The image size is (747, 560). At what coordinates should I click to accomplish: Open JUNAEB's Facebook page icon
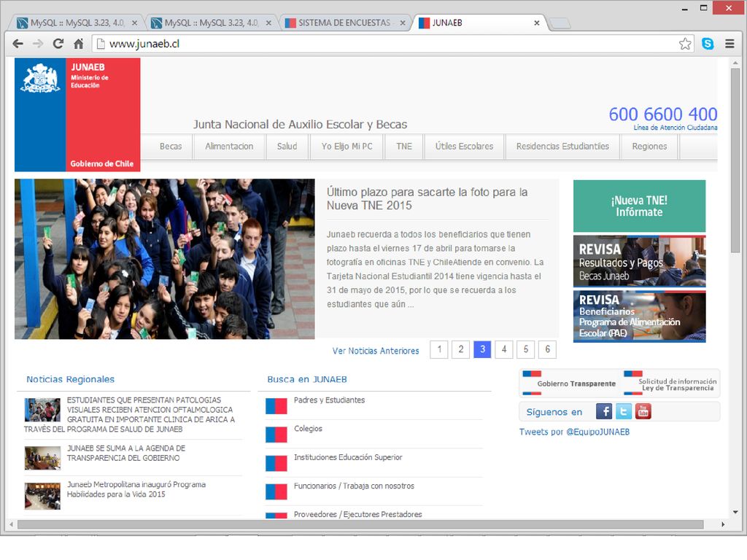[x=603, y=411]
